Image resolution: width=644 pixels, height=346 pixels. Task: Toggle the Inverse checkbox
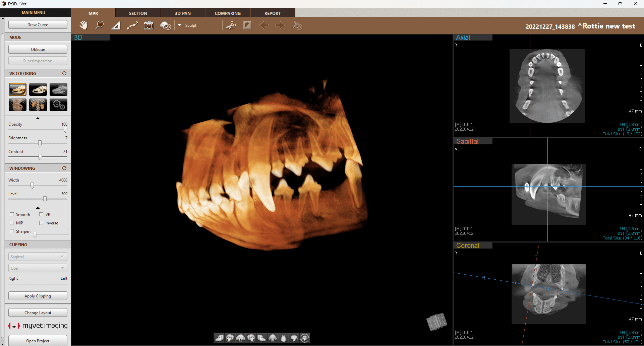click(x=42, y=223)
